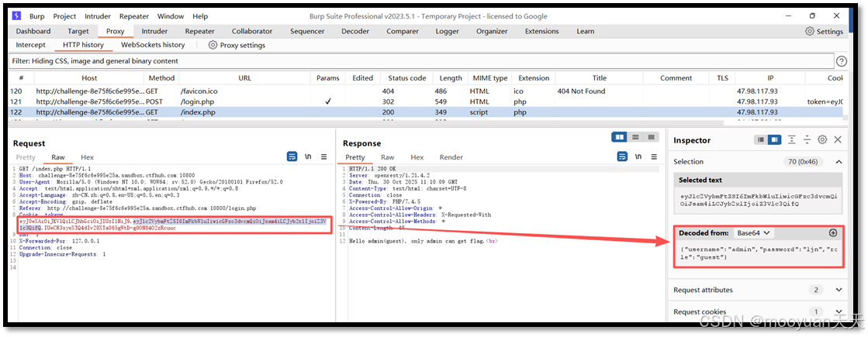The image size is (868, 337).
Task: Toggle word wrap icon in Response pane
Action: (x=622, y=157)
